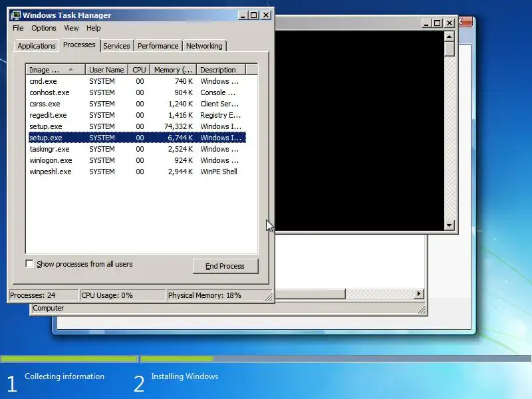Maximize the black console window
The image size is (532, 399).
(x=438, y=23)
